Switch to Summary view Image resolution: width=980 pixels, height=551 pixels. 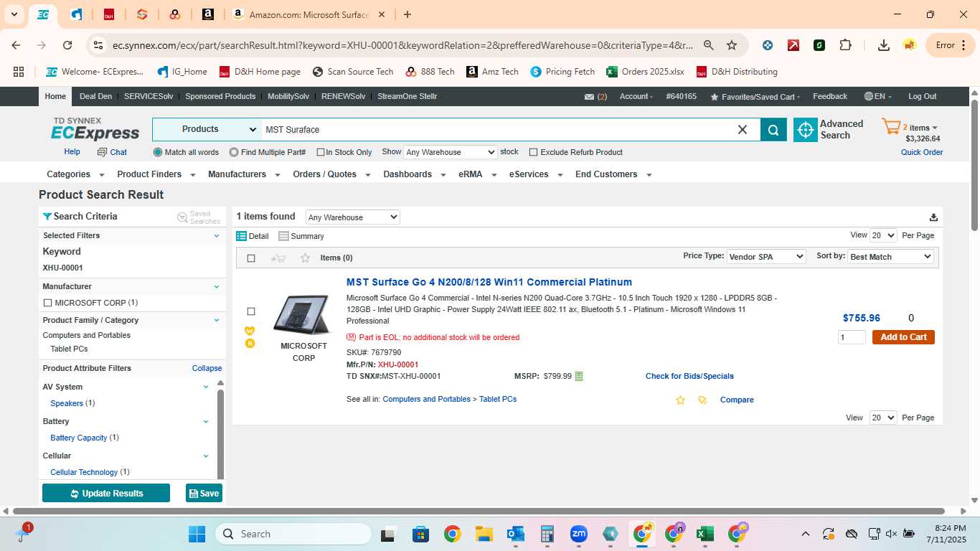[301, 236]
